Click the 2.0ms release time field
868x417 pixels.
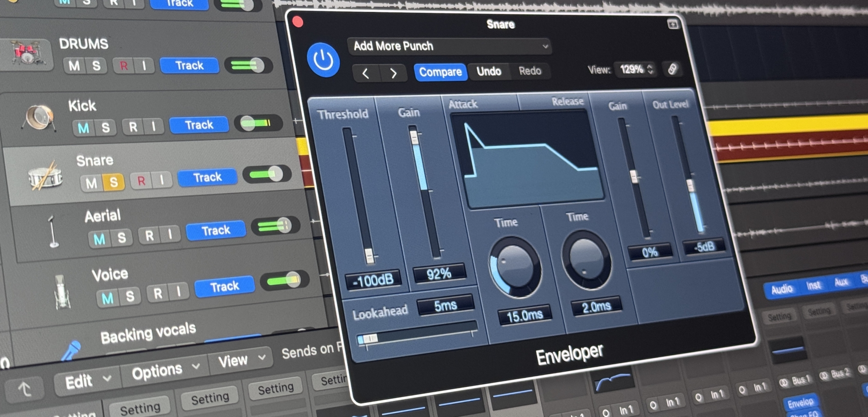pyautogui.click(x=596, y=307)
